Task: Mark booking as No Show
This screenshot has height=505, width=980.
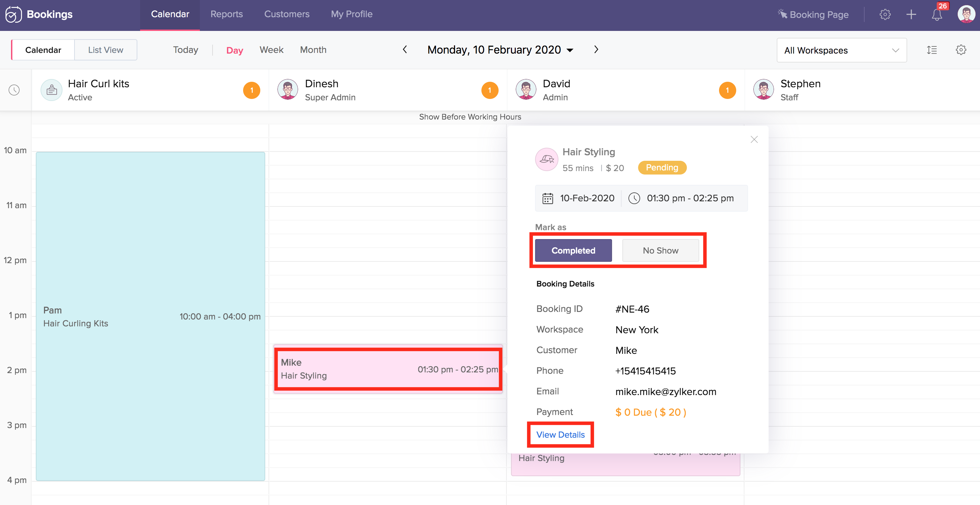Action: pyautogui.click(x=660, y=250)
